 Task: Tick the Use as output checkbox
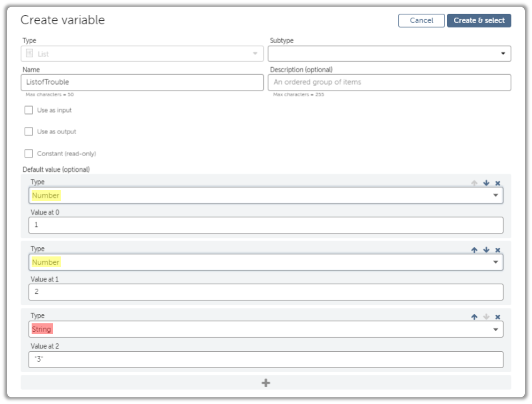[x=29, y=131]
